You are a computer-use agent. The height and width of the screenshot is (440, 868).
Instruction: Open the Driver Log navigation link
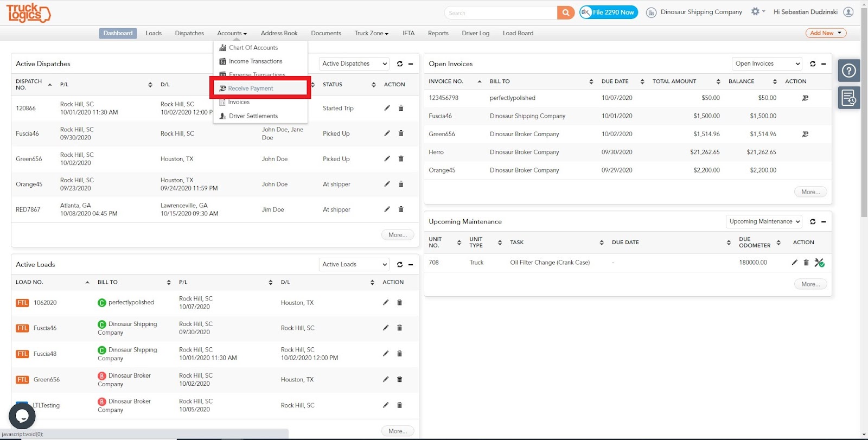(x=476, y=33)
